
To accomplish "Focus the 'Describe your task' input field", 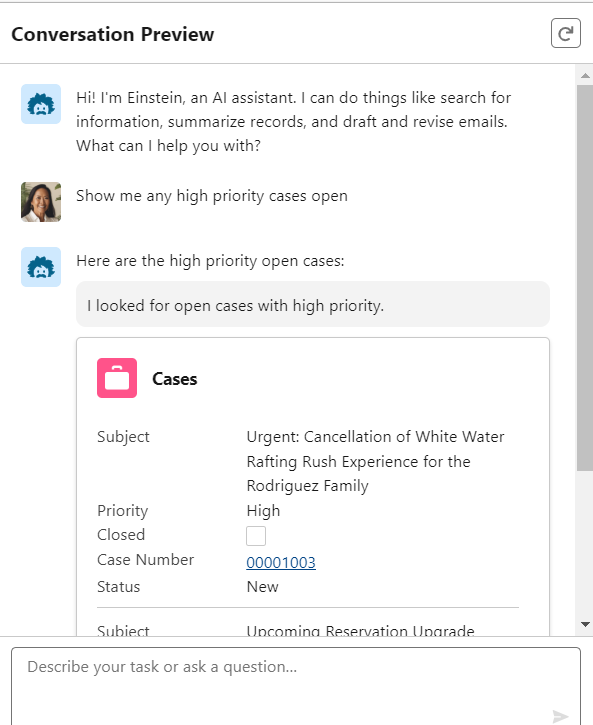I will coord(296,686).
